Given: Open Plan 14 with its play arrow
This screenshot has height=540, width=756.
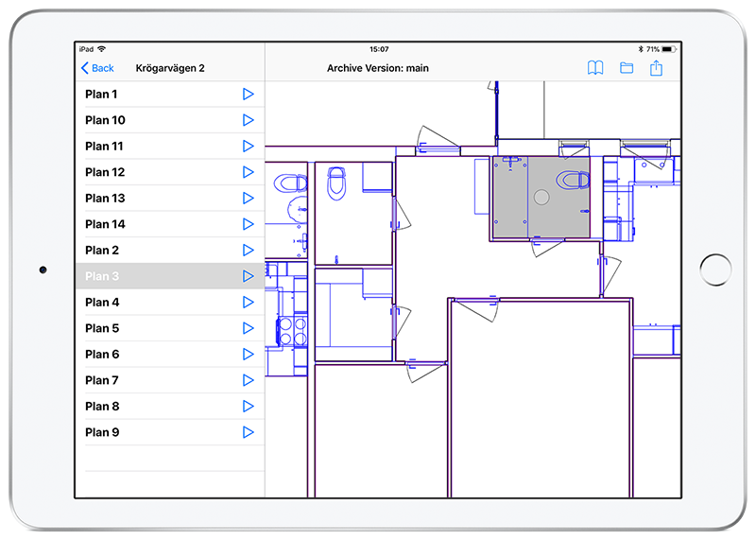Looking at the screenshot, I should point(248,224).
